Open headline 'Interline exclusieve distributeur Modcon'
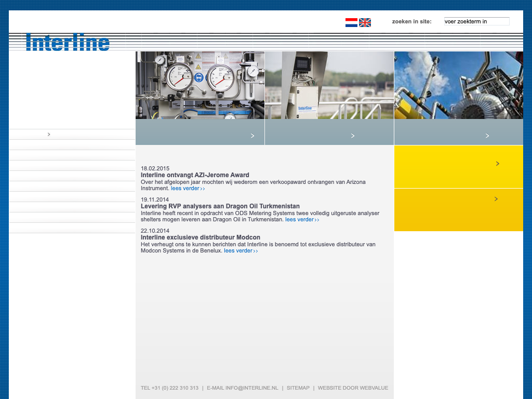Viewport: 532px width, 399px height. pos(201,237)
